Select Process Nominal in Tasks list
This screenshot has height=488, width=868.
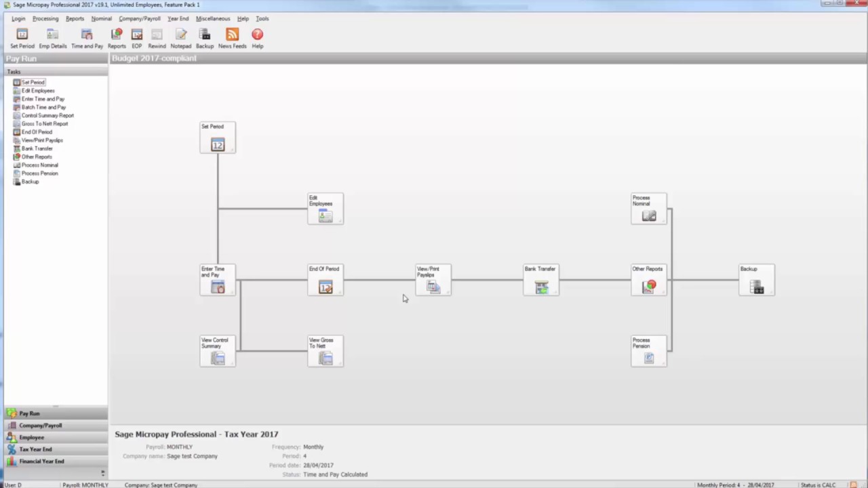pyautogui.click(x=35, y=165)
